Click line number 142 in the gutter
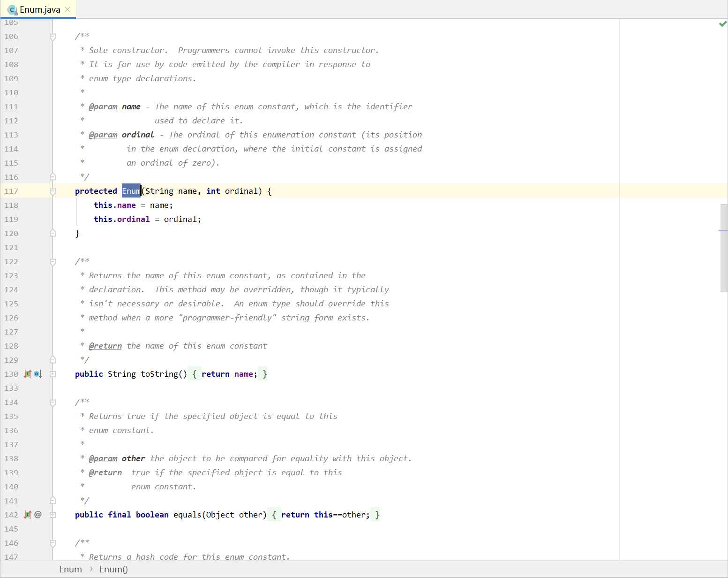 [x=11, y=515]
